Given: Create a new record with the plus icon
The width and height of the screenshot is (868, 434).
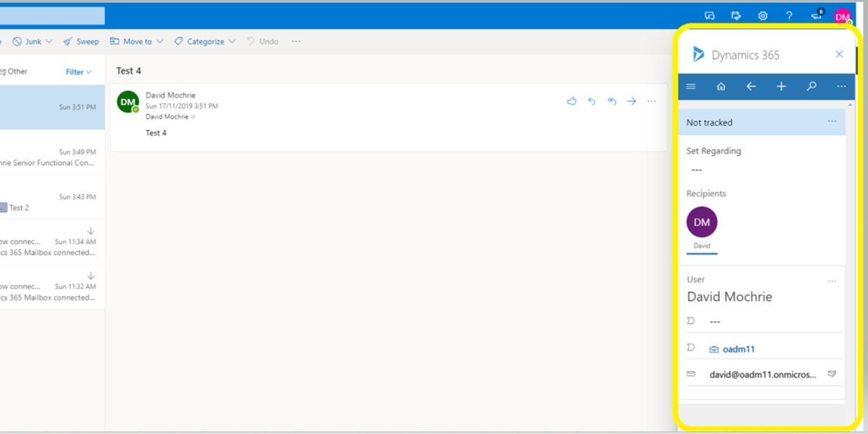Looking at the screenshot, I should [x=781, y=85].
